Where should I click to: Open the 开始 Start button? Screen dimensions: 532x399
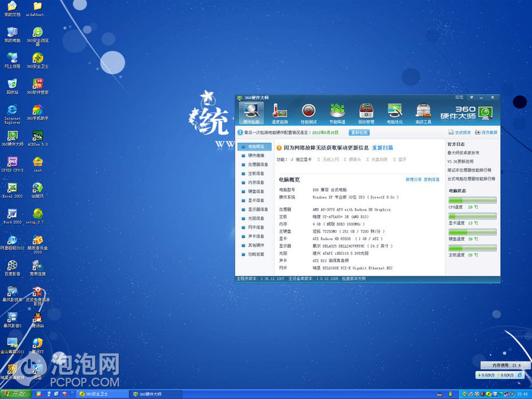[15, 394]
